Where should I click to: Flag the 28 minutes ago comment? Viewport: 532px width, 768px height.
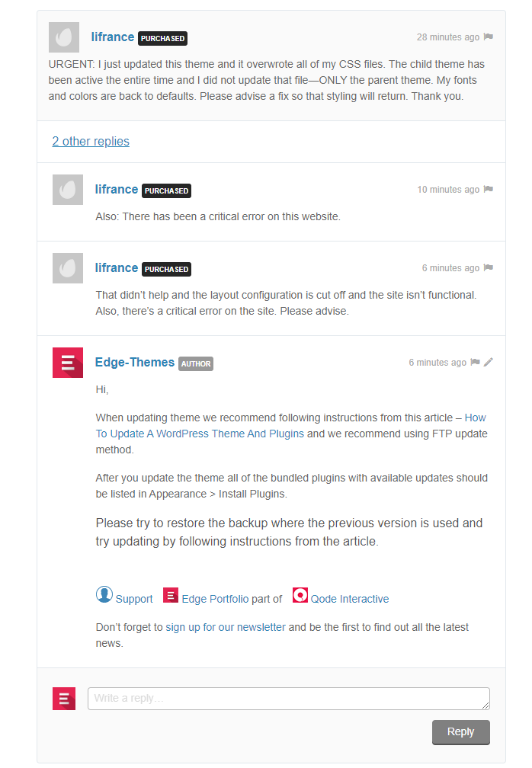tap(488, 37)
